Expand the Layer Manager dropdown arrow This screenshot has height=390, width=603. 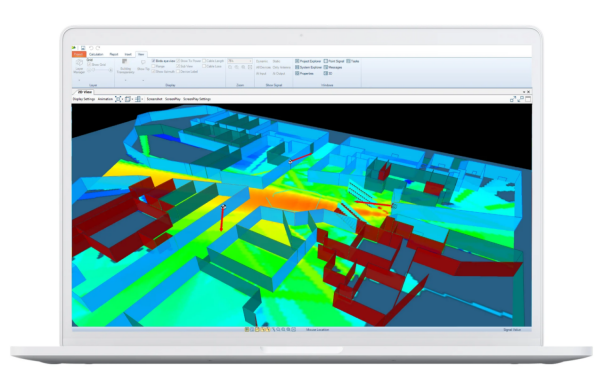(x=79, y=80)
